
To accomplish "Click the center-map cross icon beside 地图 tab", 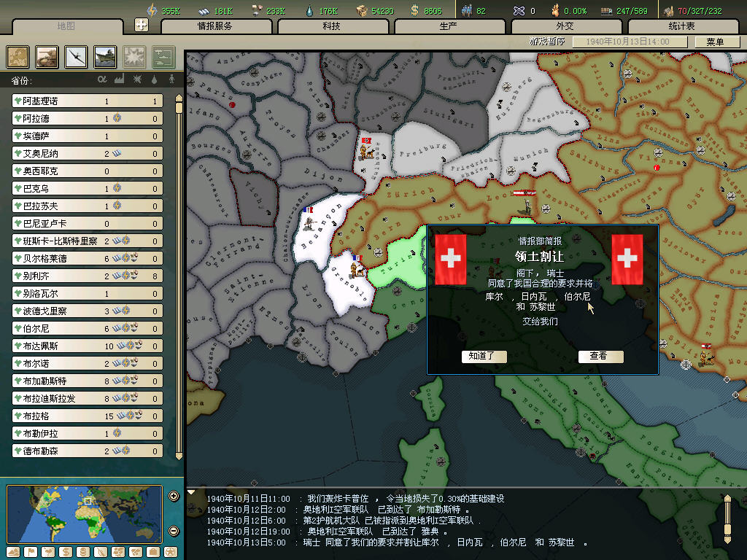I will click(x=142, y=25).
